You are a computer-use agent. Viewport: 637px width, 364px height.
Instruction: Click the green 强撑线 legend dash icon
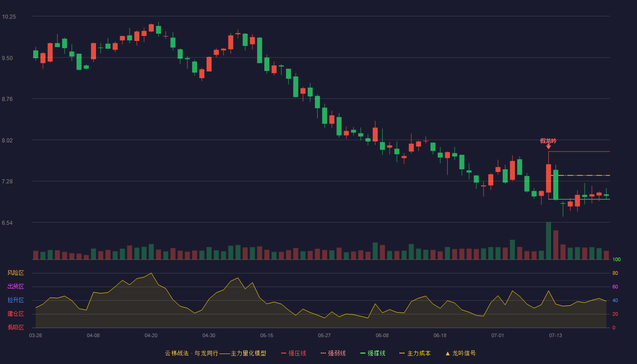coord(363,354)
